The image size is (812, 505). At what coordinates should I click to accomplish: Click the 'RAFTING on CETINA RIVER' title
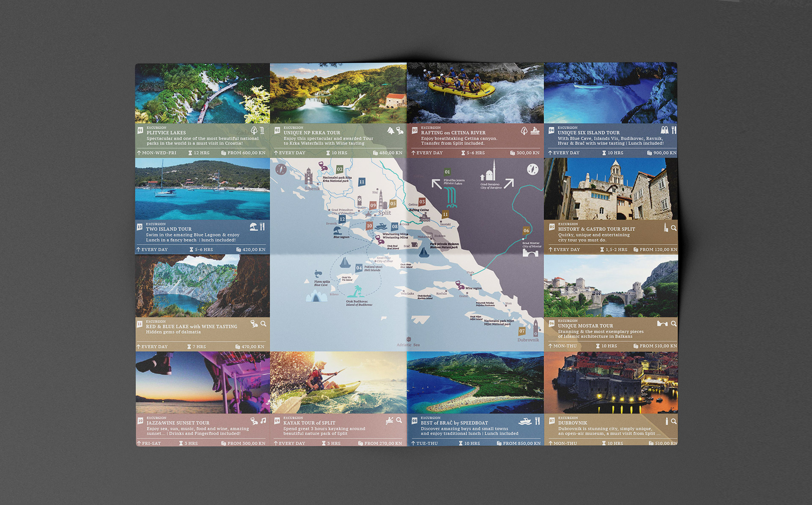[x=453, y=133]
